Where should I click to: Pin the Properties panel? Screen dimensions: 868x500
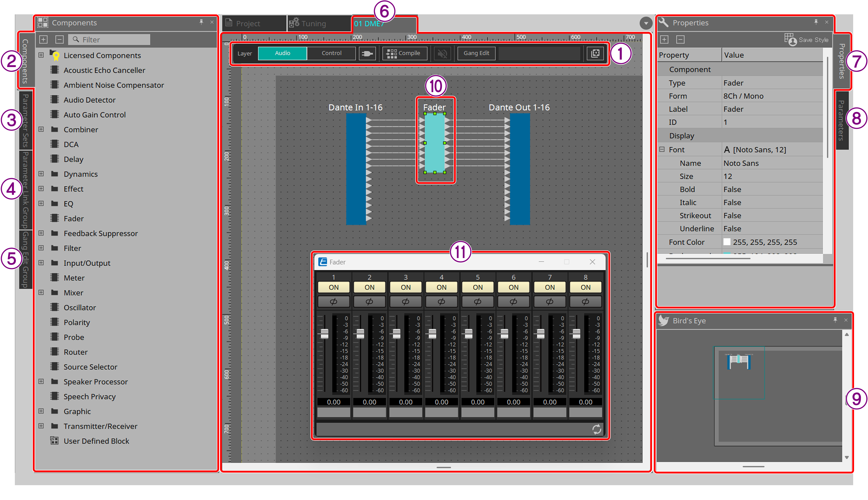pyautogui.click(x=816, y=22)
